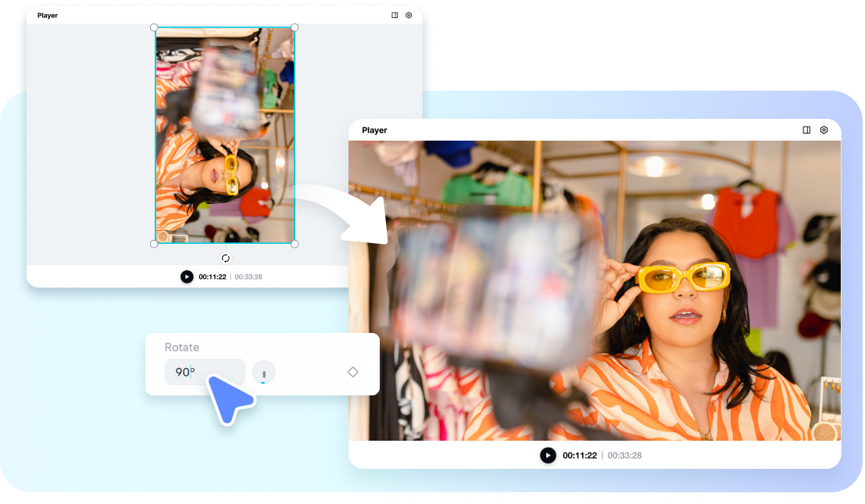The height and width of the screenshot is (504, 865).
Task: Click the Player title in large window
Action: (374, 130)
